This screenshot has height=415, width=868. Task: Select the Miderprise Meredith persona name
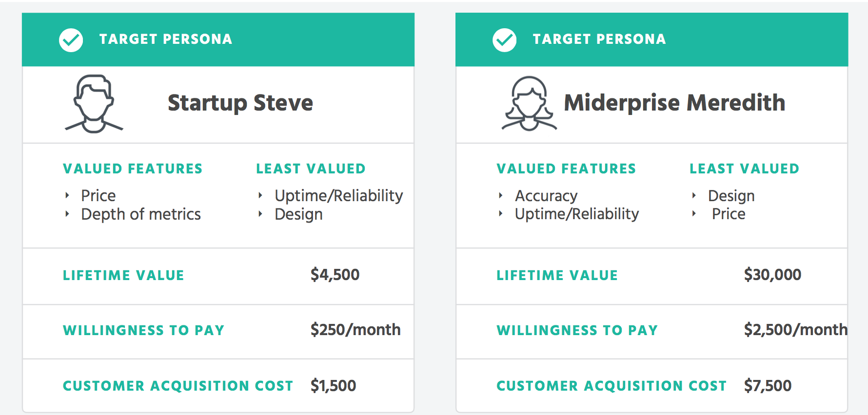point(674,103)
